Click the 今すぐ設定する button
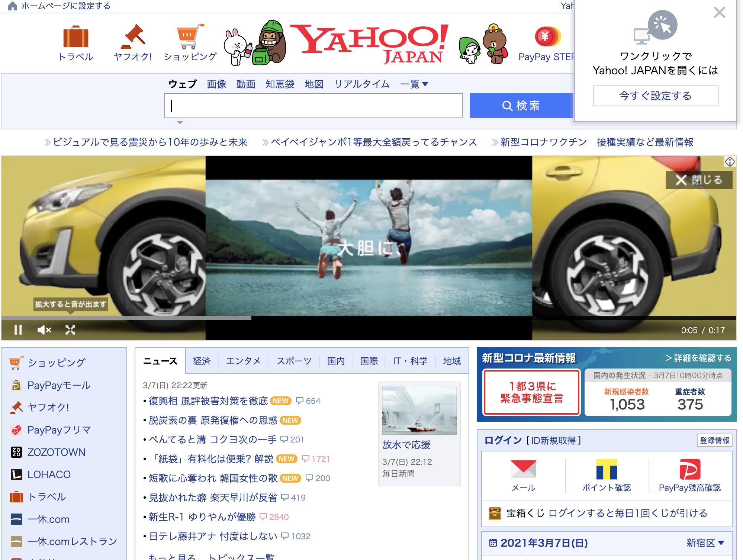Screen dimensions: 743x560 click(655, 96)
